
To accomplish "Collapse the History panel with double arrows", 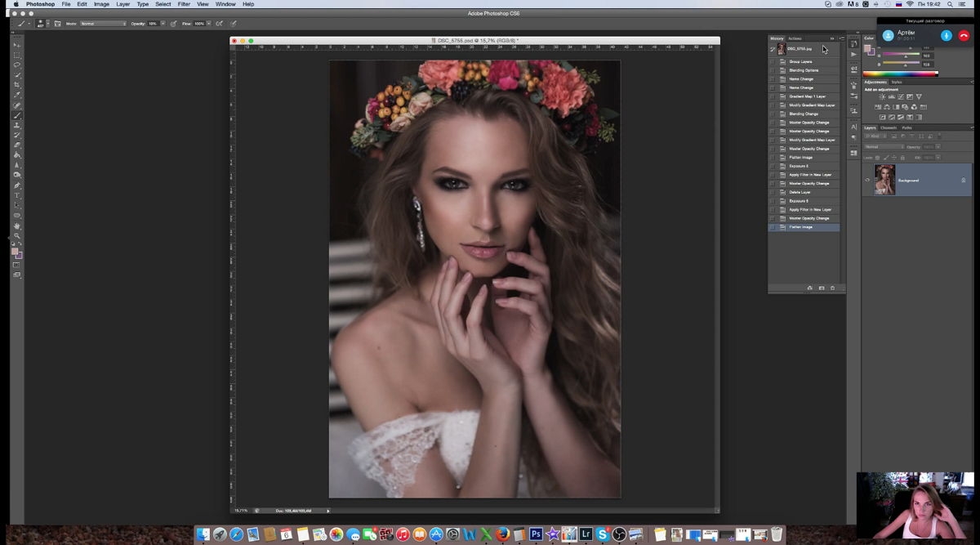I will 832,38.
